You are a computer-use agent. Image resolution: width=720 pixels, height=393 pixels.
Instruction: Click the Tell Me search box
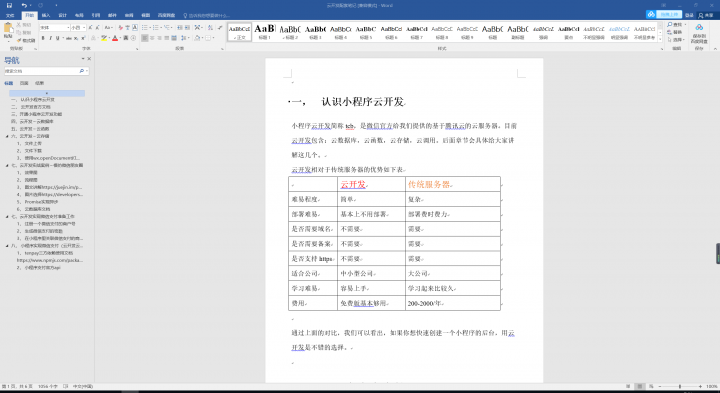[207, 15]
